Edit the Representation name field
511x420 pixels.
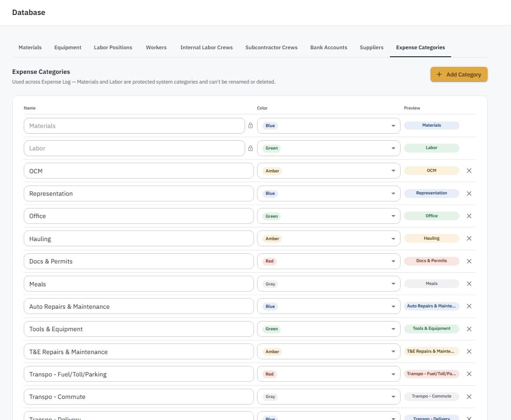(139, 194)
